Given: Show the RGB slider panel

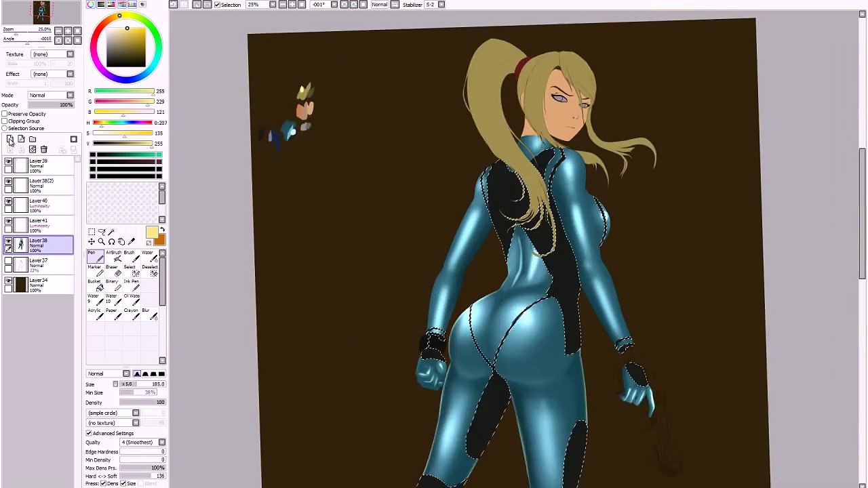Looking at the screenshot, I should [101, 5].
